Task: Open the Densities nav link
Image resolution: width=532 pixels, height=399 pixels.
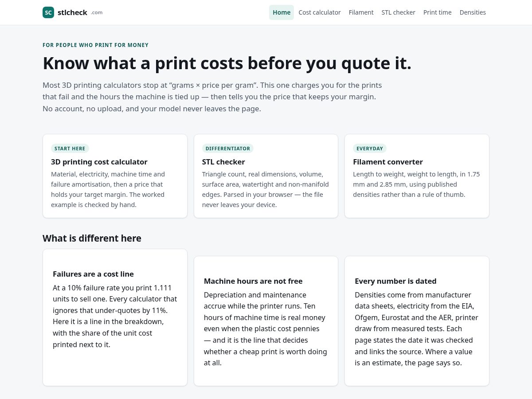Action: (473, 12)
